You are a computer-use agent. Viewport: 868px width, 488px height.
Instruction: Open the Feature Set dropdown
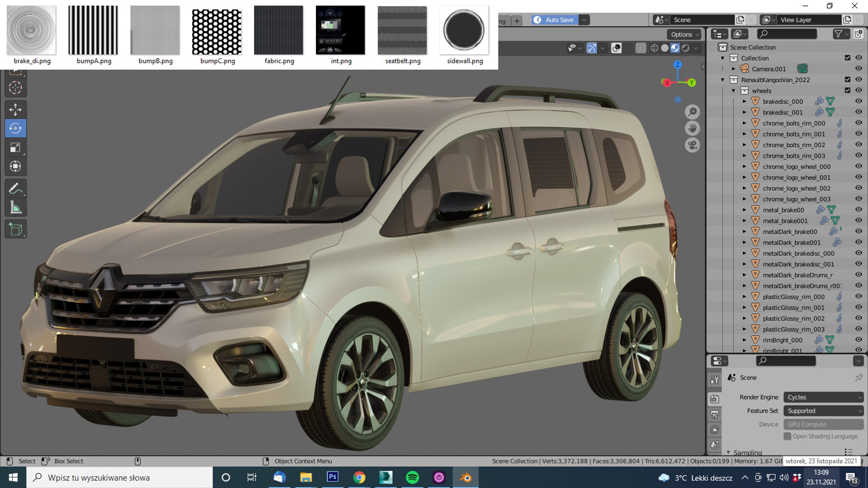point(824,411)
